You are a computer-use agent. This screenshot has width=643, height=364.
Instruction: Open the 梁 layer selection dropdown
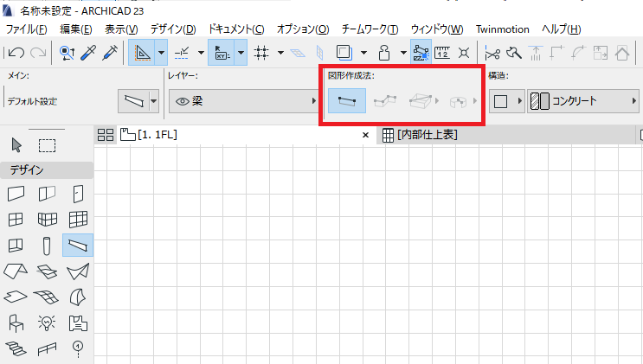point(244,101)
